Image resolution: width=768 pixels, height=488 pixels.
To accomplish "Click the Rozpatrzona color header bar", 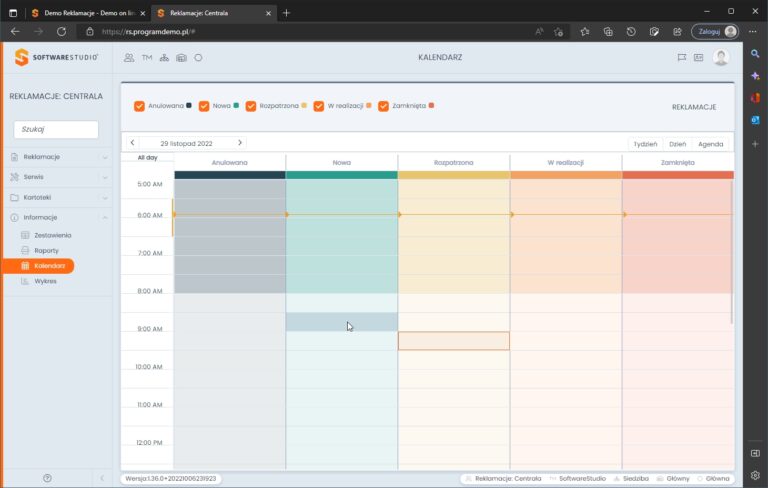I will [x=454, y=175].
